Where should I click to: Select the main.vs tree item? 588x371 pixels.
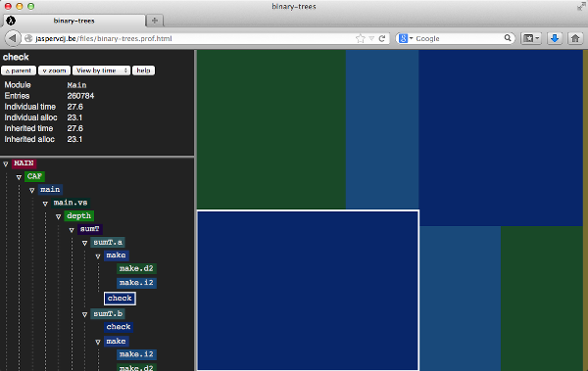(71, 203)
